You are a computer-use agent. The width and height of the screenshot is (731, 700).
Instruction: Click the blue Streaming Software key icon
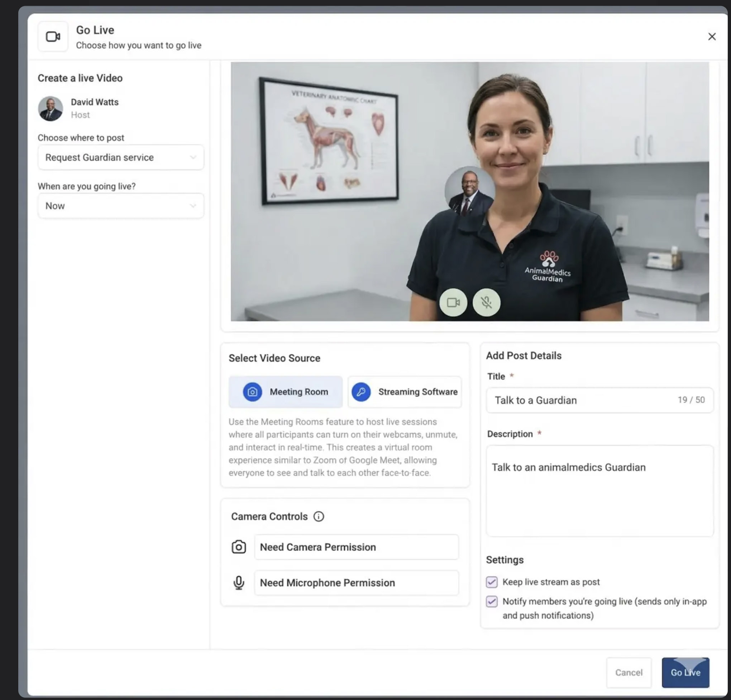(x=361, y=392)
